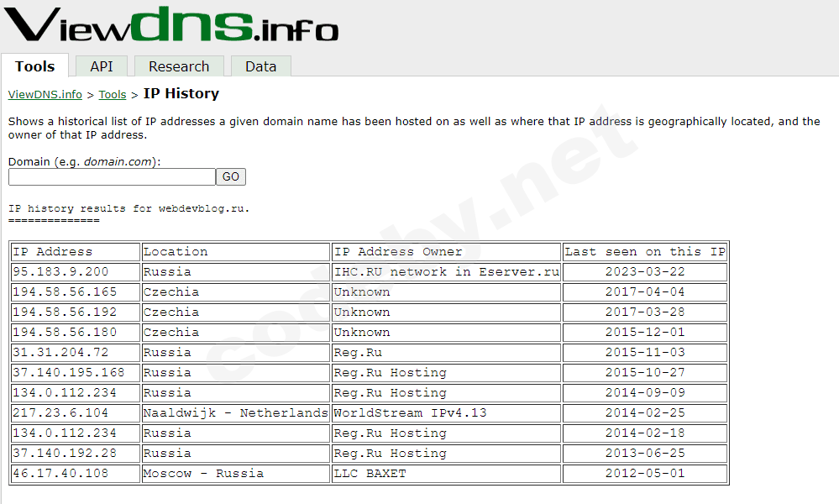Select the Last seen on this IP header
Screen dimensions: 839x504
(x=643, y=251)
